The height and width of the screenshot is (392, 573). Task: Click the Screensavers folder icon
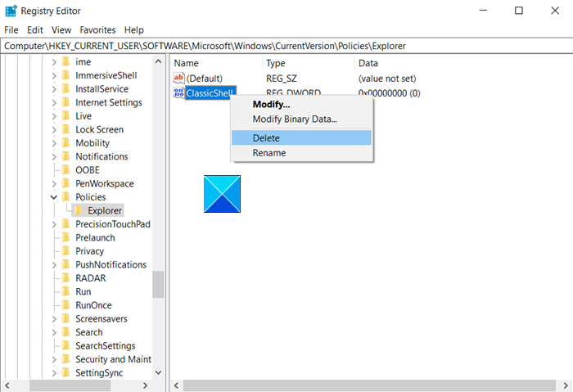[x=66, y=318]
